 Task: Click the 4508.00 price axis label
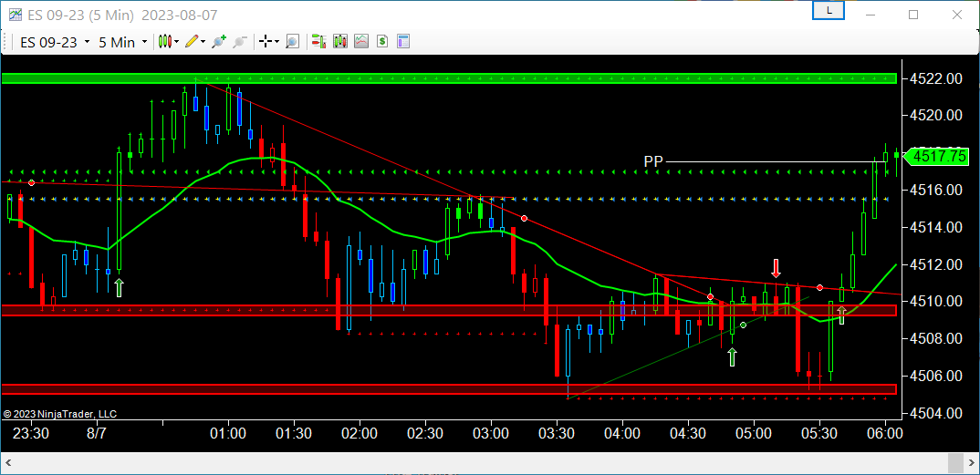click(x=936, y=339)
